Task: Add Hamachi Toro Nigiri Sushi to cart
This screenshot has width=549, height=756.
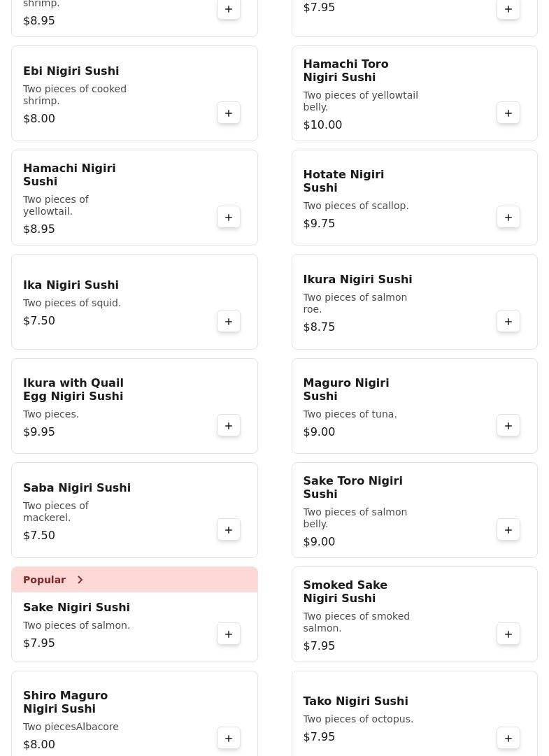Action: tap(508, 113)
